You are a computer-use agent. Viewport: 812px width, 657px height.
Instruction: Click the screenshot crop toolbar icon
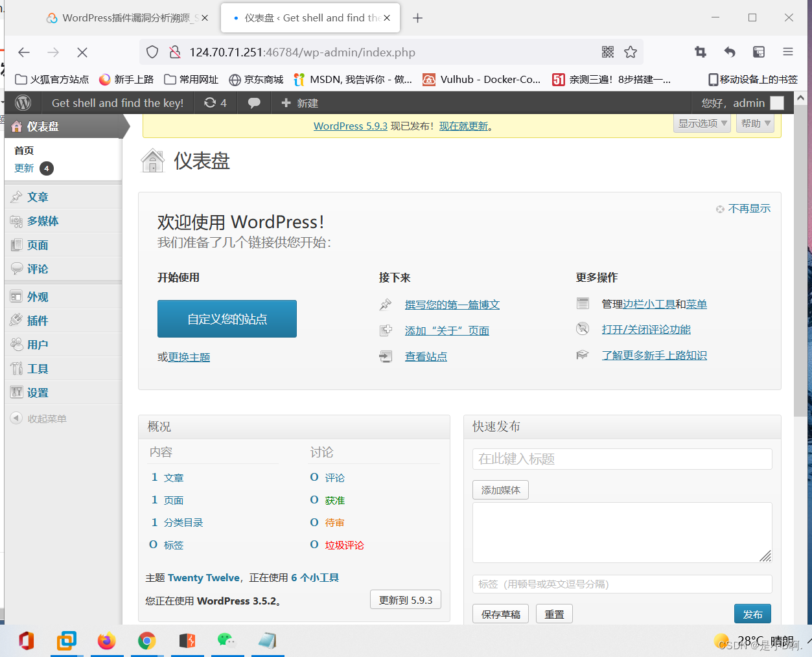click(701, 52)
